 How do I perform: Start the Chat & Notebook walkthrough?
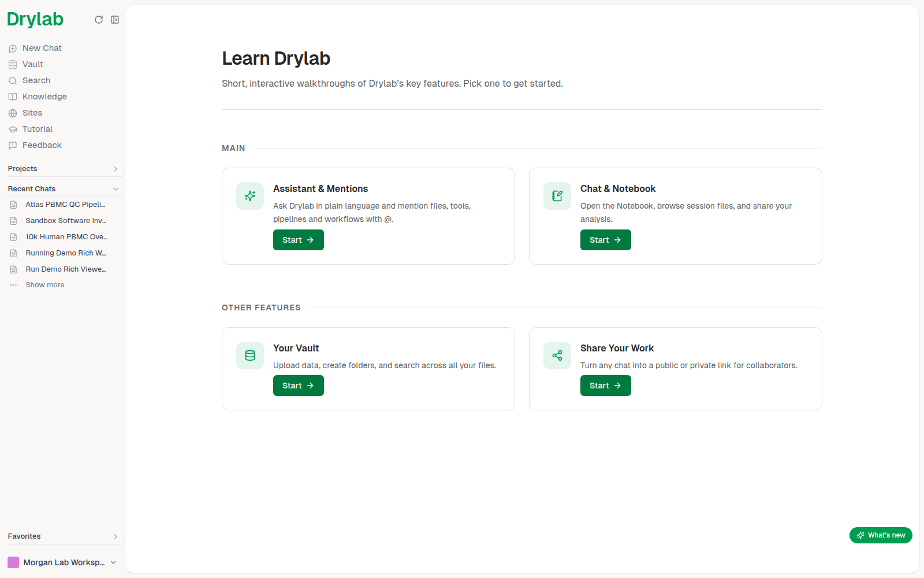tap(606, 240)
